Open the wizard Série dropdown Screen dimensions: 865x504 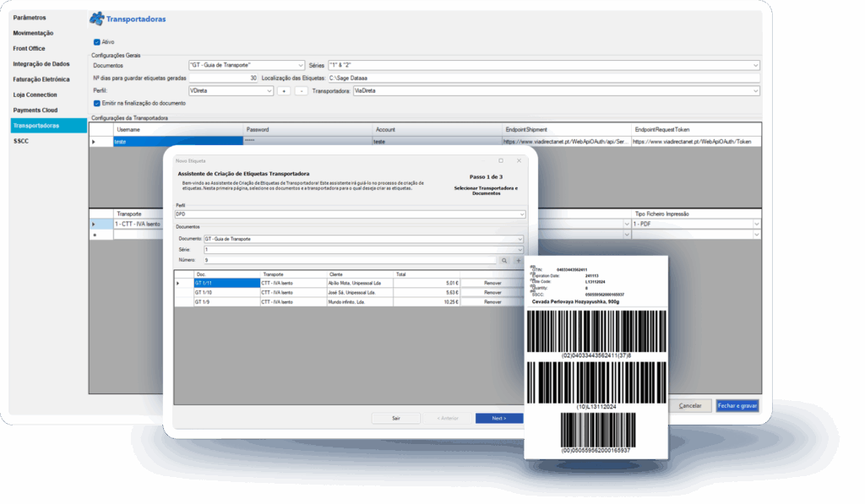click(520, 250)
